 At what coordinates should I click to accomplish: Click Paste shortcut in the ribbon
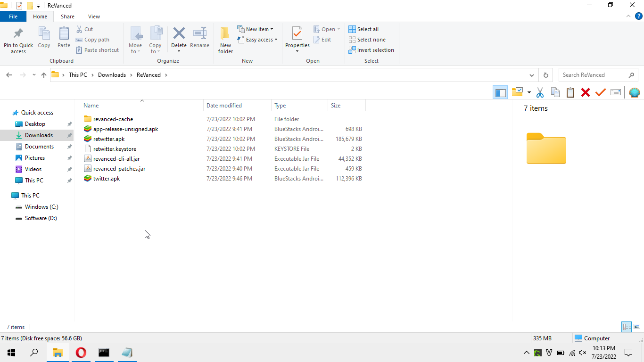[x=98, y=50]
